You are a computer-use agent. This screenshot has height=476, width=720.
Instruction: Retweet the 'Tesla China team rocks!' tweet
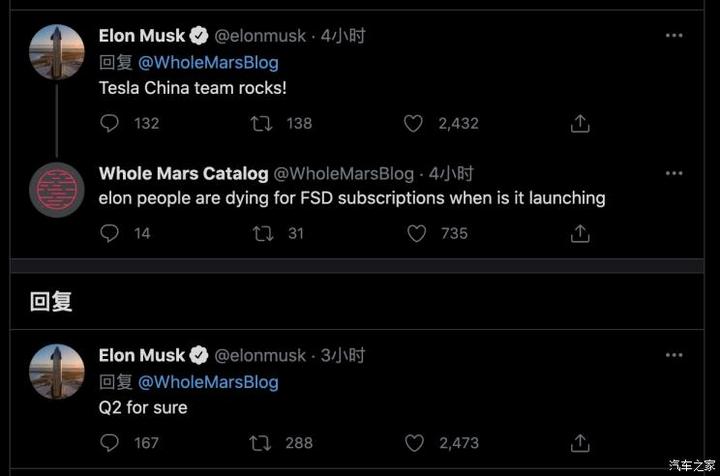click(264, 124)
